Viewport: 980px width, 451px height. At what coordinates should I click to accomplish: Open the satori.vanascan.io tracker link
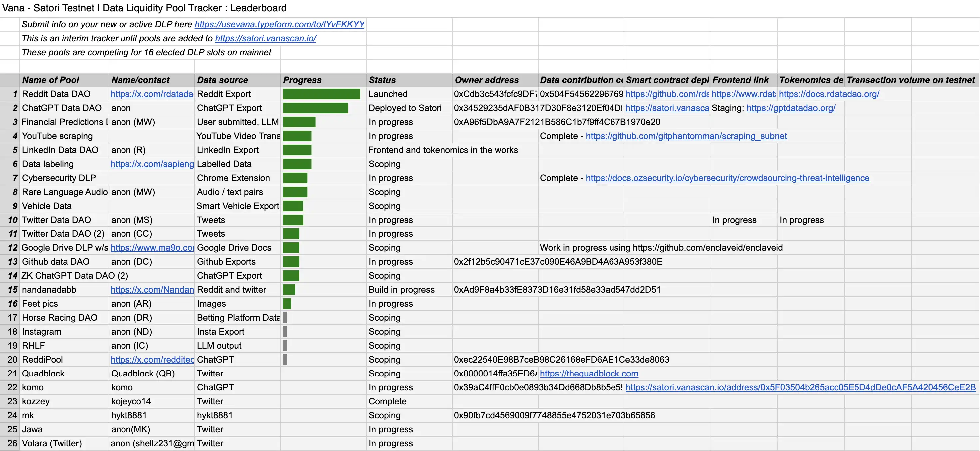click(266, 38)
